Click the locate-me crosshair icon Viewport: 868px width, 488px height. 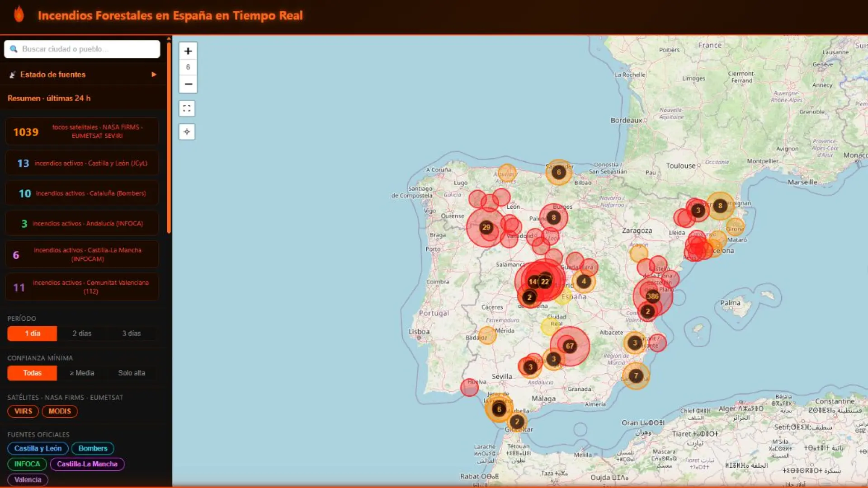[x=187, y=132]
